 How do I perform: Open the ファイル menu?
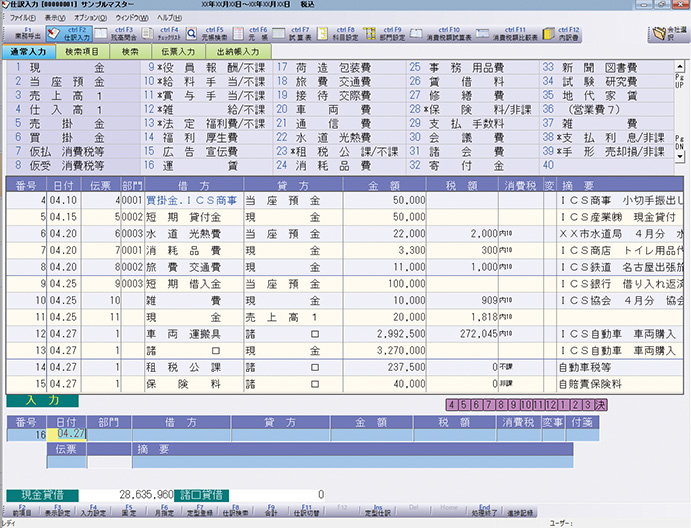tap(21, 18)
